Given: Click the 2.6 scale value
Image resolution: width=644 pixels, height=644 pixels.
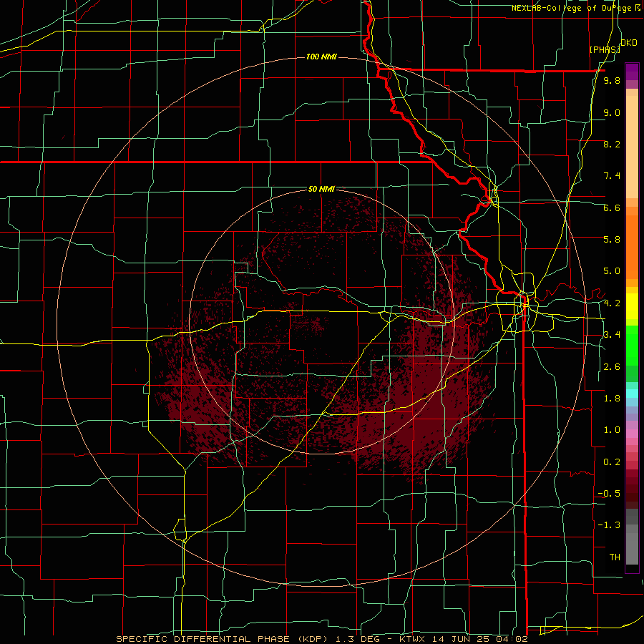Looking at the screenshot, I should [612, 367].
